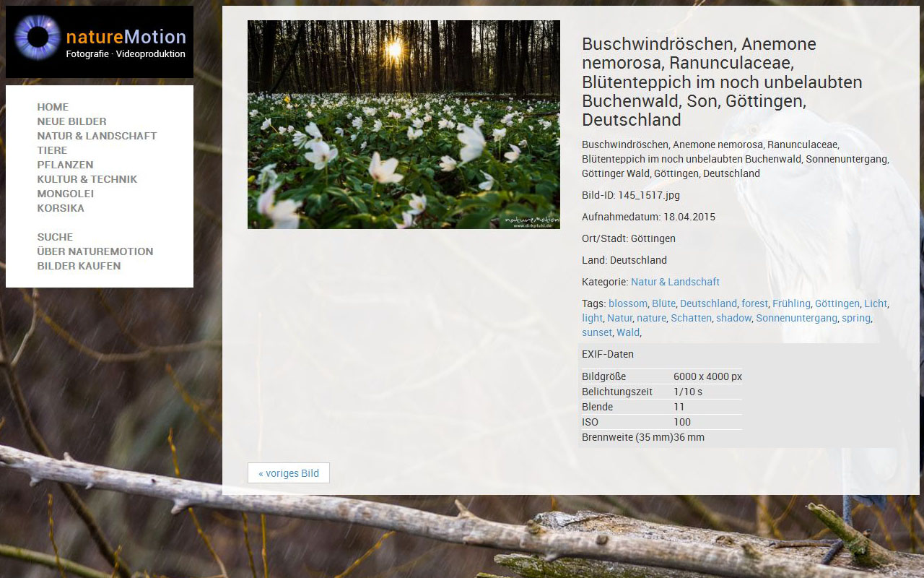Viewport: 924px width, 578px height.
Task: Open the MONGOLEI gallery
Action: click(66, 194)
